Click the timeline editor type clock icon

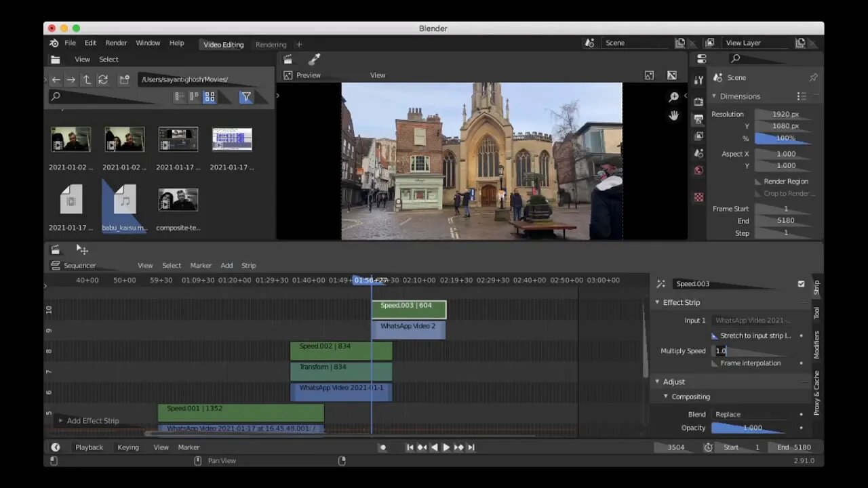56,447
